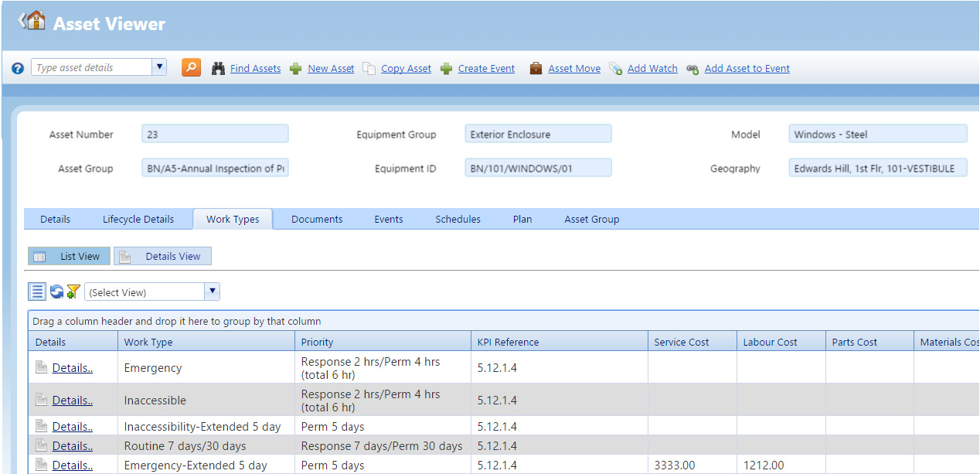Click the Equipment Group field
Screen dimensions: 980x474
click(x=538, y=134)
